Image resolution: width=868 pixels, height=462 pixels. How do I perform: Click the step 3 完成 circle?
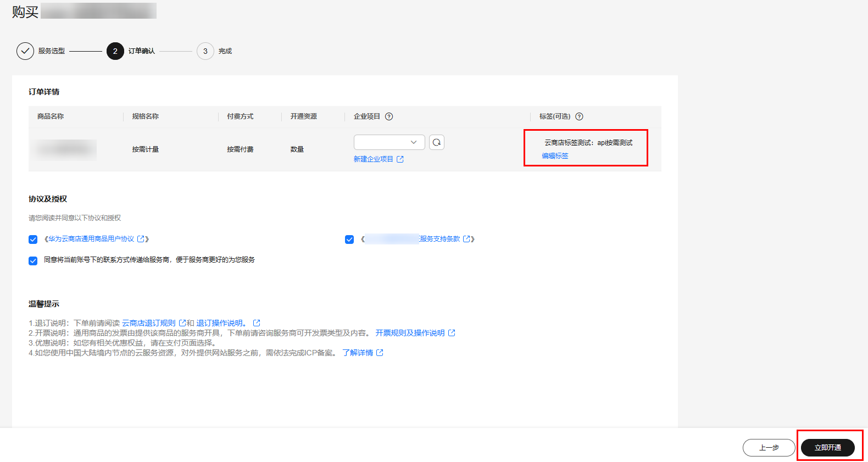(205, 51)
